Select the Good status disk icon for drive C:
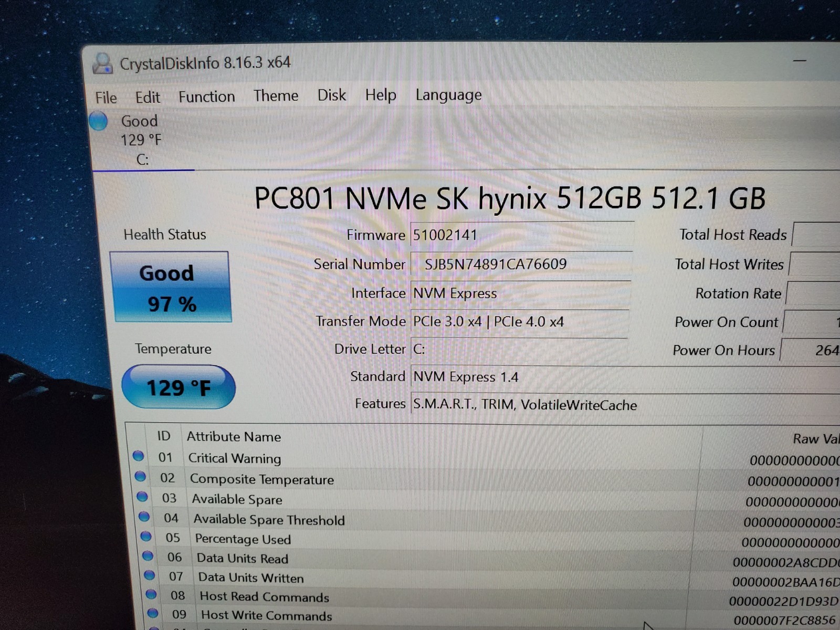Image resolution: width=840 pixels, height=630 pixels. pos(98,121)
